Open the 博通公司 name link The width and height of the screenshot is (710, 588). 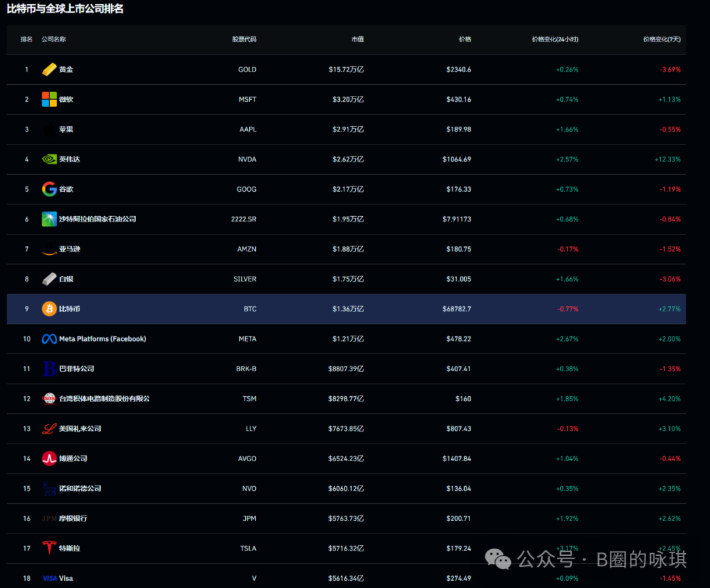[x=73, y=459]
